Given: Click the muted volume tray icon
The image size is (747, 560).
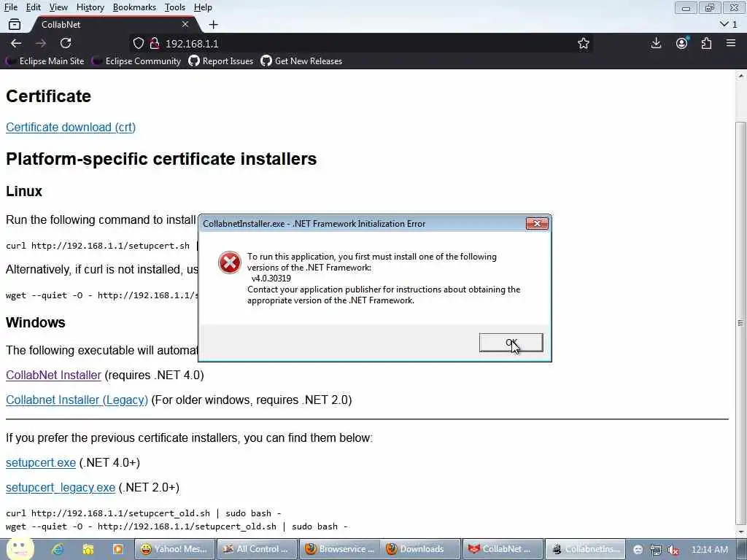Looking at the screenshot, I should 673,550.
